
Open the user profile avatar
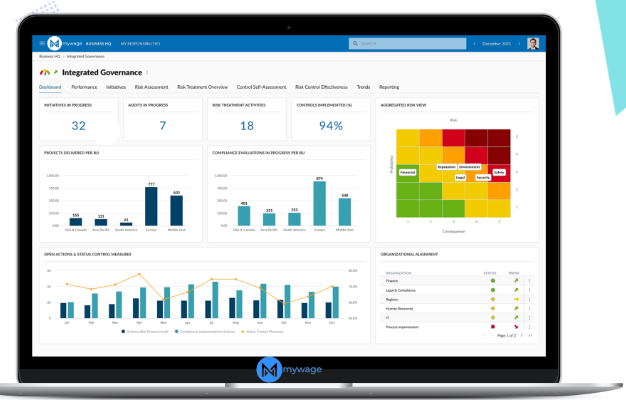[533, 44]
